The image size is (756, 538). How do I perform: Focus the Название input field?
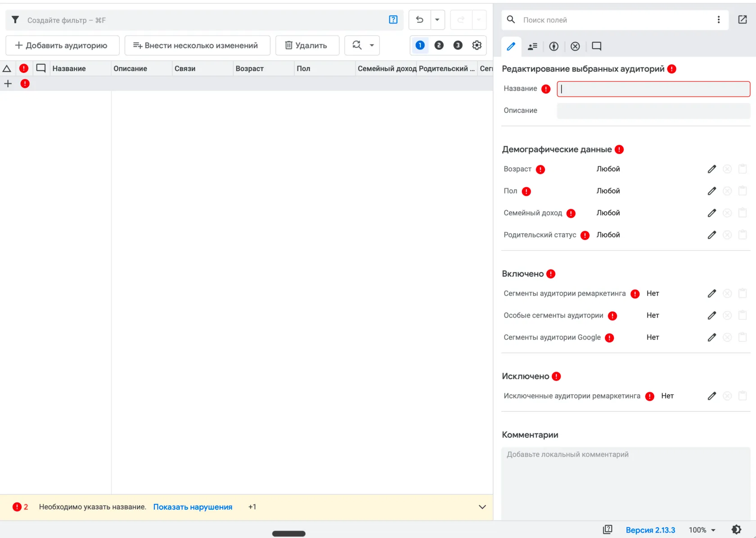click(x=653, y=89)
